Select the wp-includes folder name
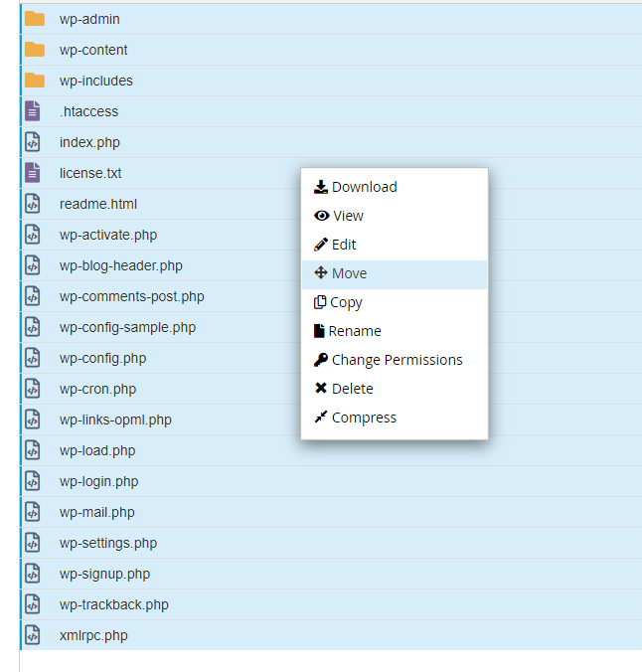 tap(96, 81)
